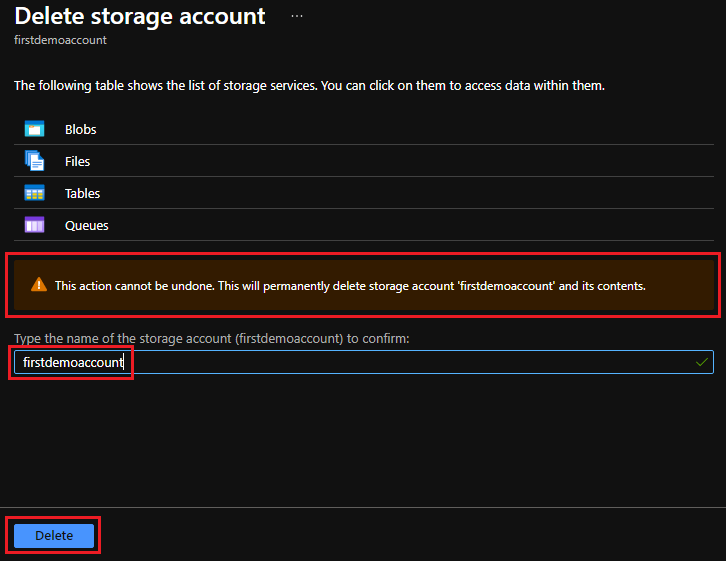Click the firstdemoaccount subtitle under the title
The image size is (726, 561).
coord(60,40)
